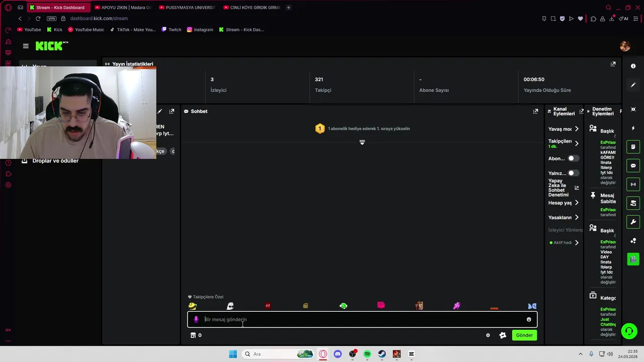Select the white ghost emote
The width and height of the screenshot is (644, 362).
(230, 306)
